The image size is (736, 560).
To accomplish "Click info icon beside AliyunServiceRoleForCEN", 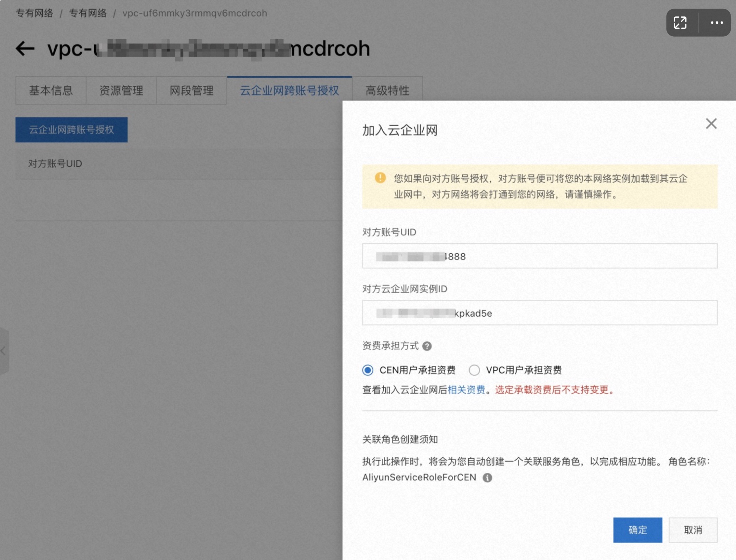I will pos(487,478).
